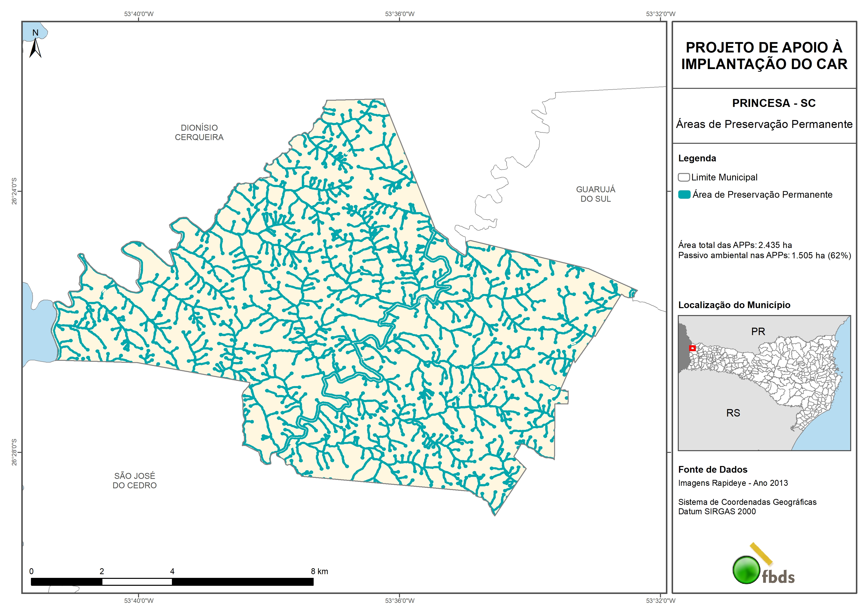Click the teal Área de Preservação Permanente swatch

(x=684, y=195)
